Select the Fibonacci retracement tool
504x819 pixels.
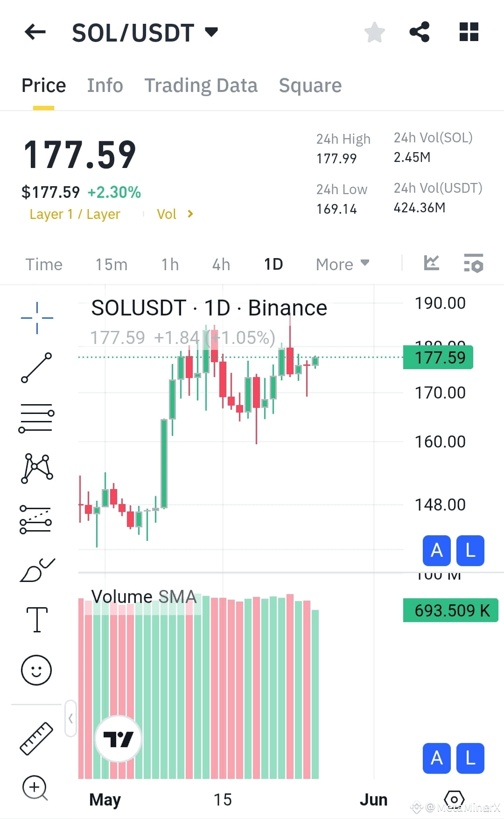(x=36, y=418)
